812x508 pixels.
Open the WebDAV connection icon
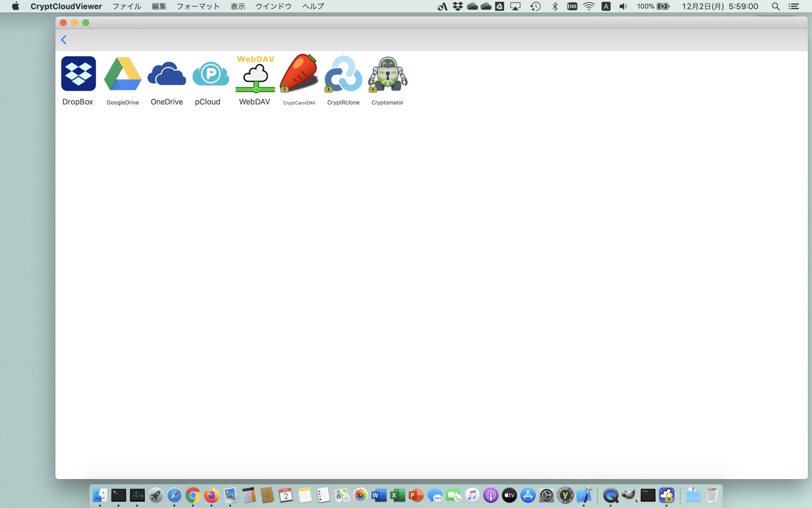coord(255,74)
